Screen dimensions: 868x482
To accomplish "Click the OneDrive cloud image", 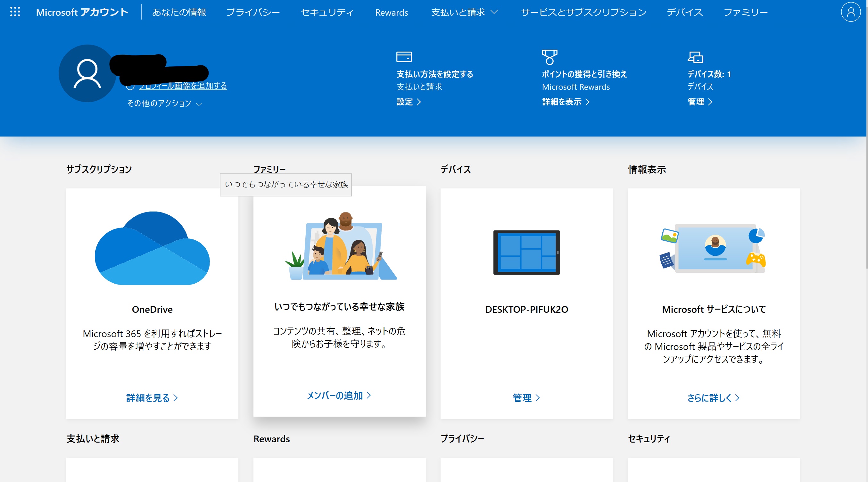I will [x=152, y=248].
